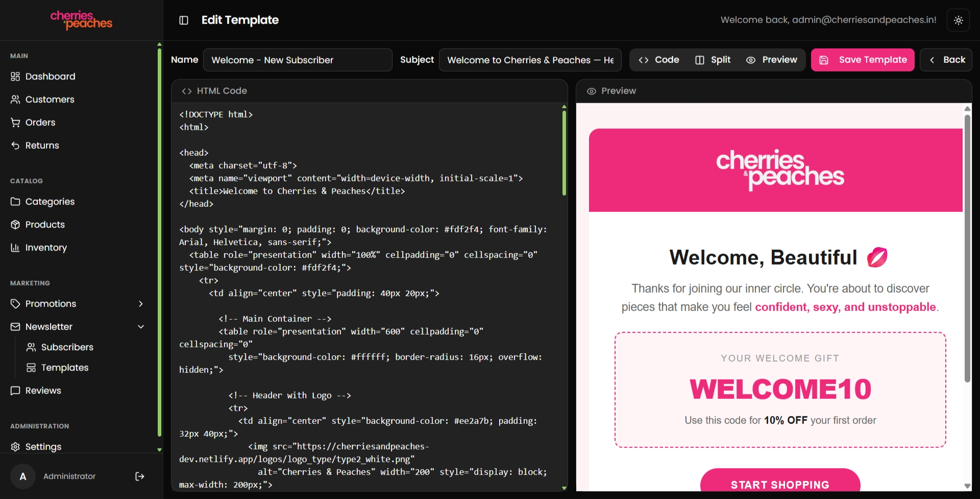Click the cherries & peaches sidebar logo

81,20
